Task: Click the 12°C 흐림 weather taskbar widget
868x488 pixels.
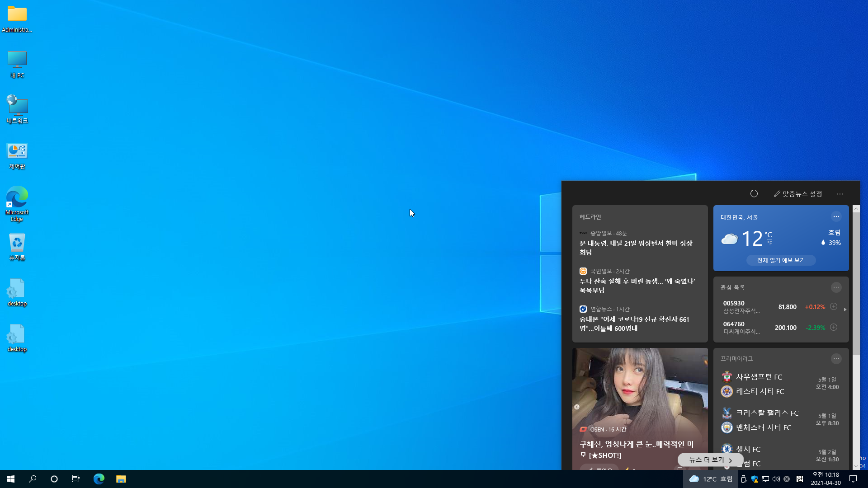Action: click(x=711, y=479)
